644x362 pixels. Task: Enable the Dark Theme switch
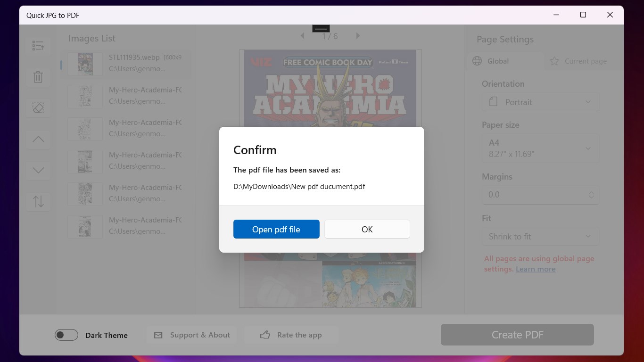[66, 335]
